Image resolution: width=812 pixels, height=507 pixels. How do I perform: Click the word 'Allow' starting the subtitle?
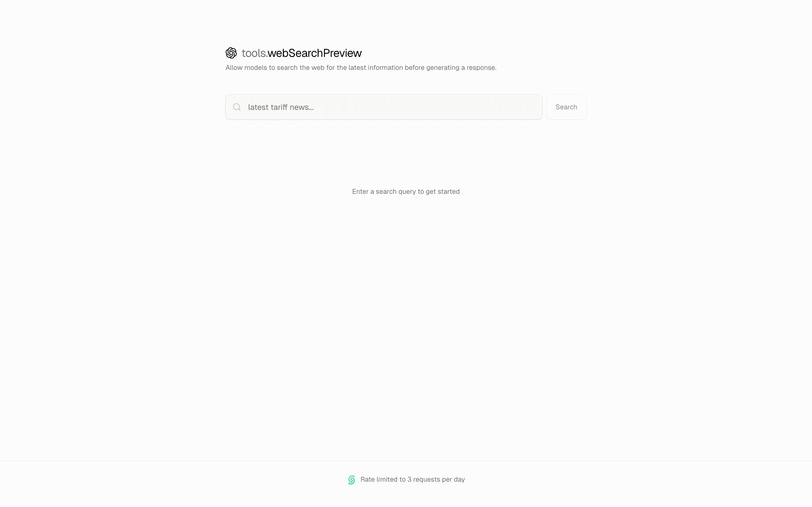pos(234,68)
